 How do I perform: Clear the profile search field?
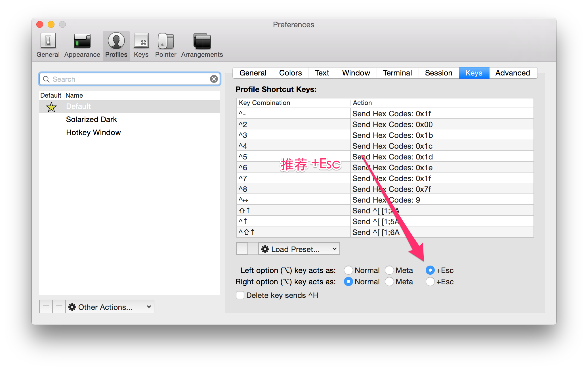214,79
